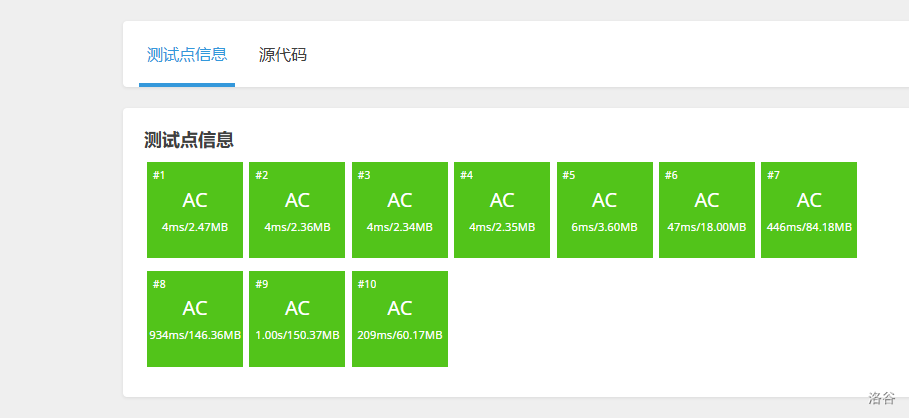Click the 测试点信息 section heading
This screenshot has width=909, height=418.
click(x=189, y=140)
